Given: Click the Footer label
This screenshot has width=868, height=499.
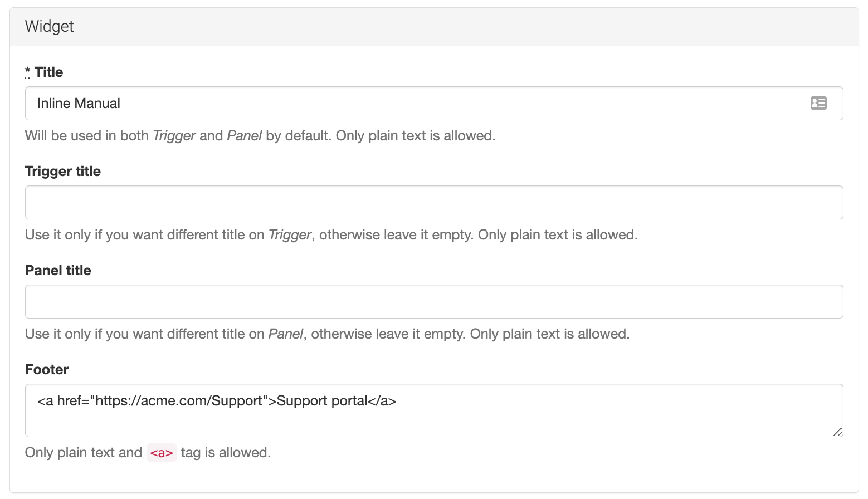Looking at the screenshot, I should tap(47, 370).
